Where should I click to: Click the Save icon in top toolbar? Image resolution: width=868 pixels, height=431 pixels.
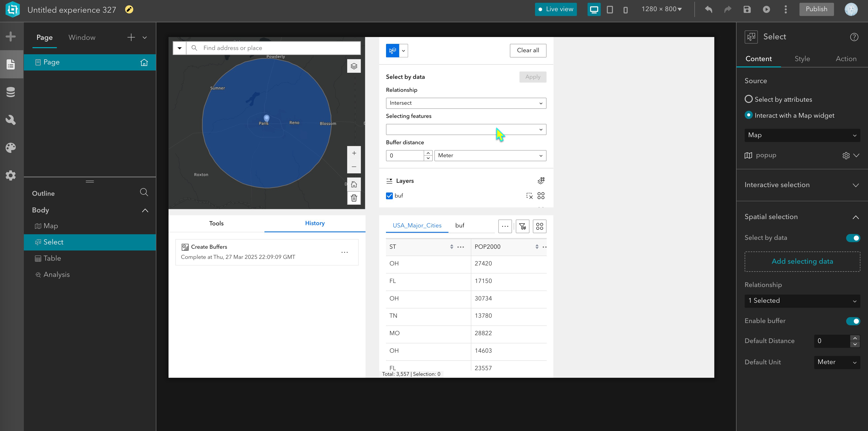(x=747, y=9)
